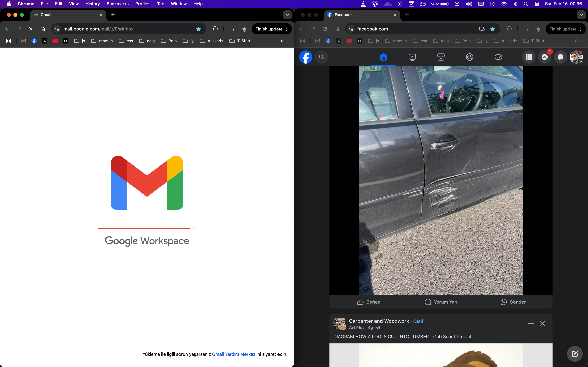This screenshot has width=588, height=367.
Task: Toggle bookmark star in Gmail address bar
Action: point(199,29)
